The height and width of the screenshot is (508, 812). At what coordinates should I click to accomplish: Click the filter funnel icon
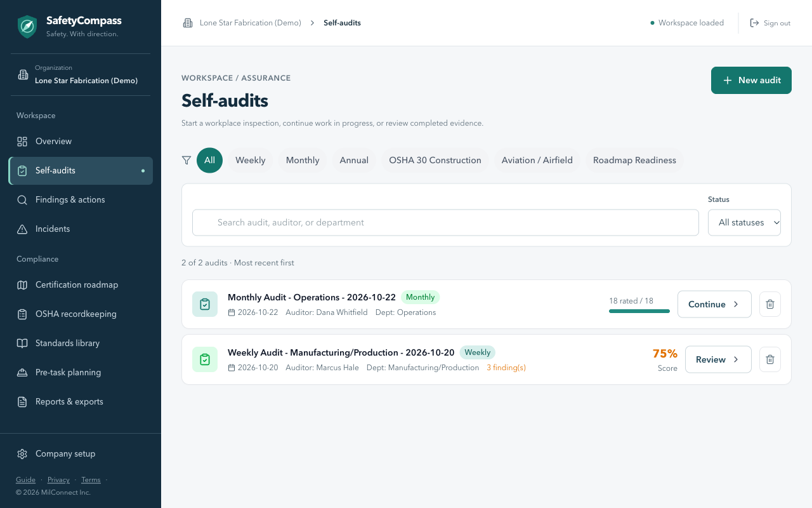(187, 161)
